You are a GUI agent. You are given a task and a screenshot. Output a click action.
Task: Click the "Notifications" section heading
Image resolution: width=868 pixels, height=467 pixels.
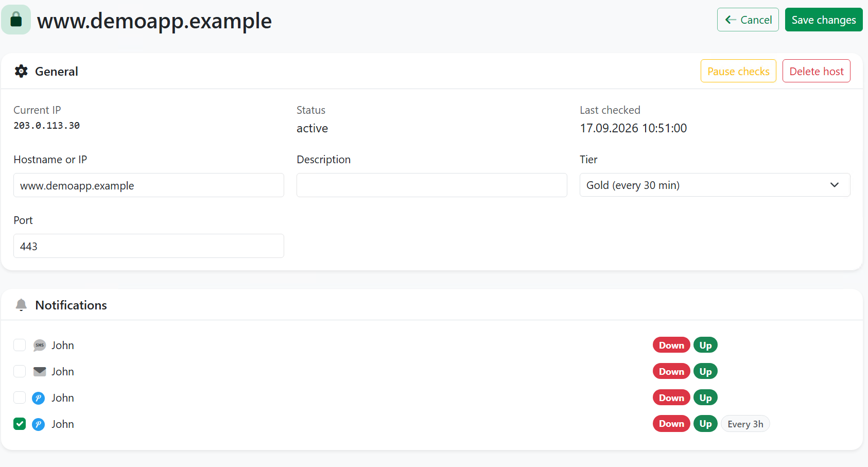pos(71,305)
